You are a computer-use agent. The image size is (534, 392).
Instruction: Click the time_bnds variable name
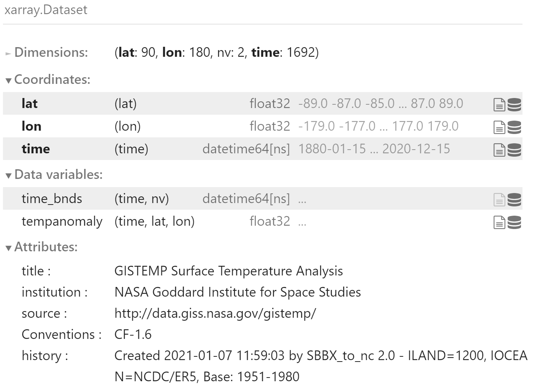tap(52, 199)
